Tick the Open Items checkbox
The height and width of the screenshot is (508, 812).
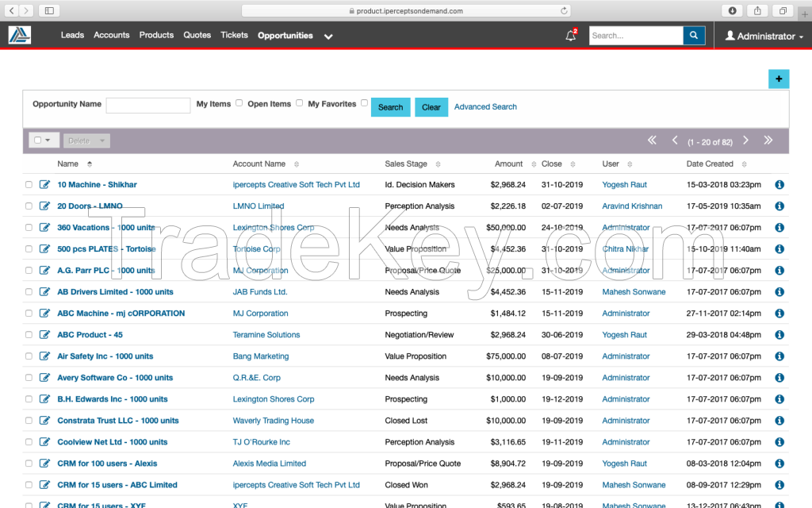[300, 103]
